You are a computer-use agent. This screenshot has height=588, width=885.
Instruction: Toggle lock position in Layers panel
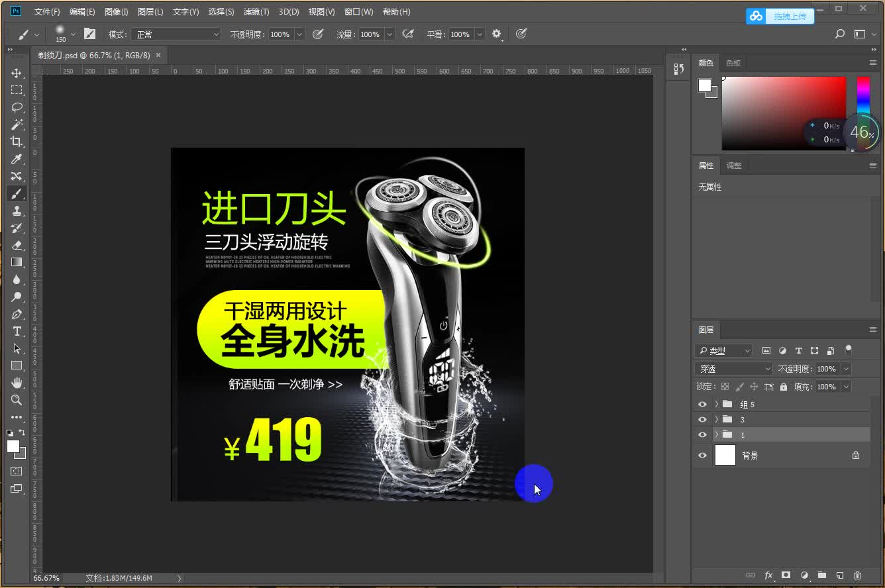click(754, 387)
